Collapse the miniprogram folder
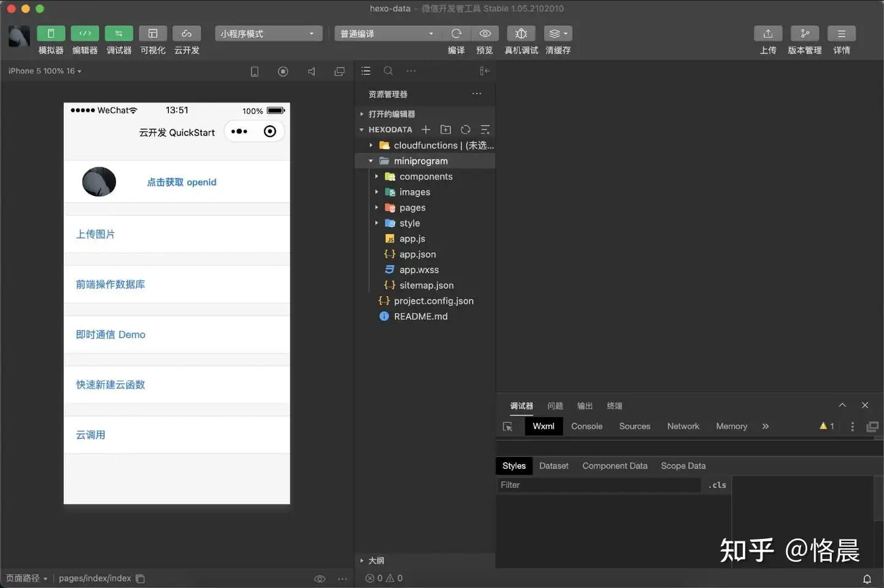The height and width of the screenshot is (588, 884). coord(425,161)
